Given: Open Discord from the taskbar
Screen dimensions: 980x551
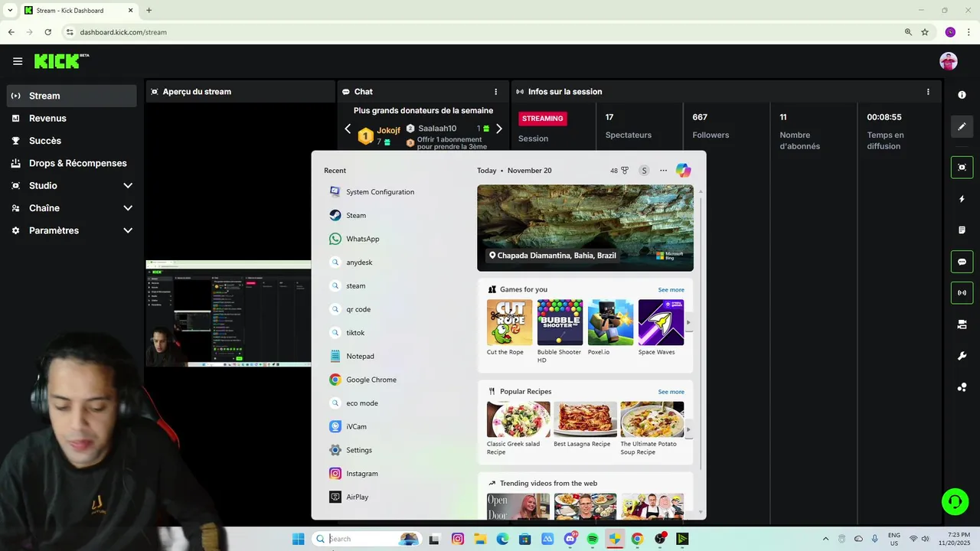Looking at the screenshot, I should (x=570, y=539).
